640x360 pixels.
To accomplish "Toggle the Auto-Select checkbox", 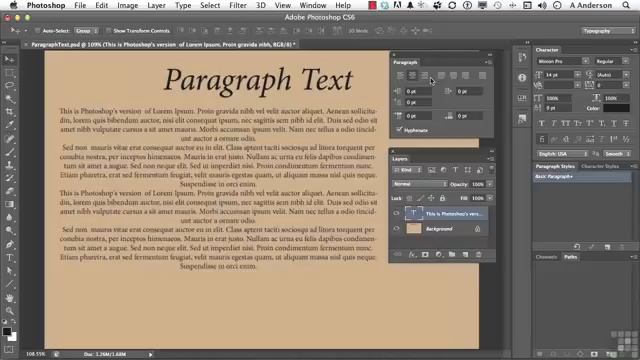I will [x=37, y=31].
